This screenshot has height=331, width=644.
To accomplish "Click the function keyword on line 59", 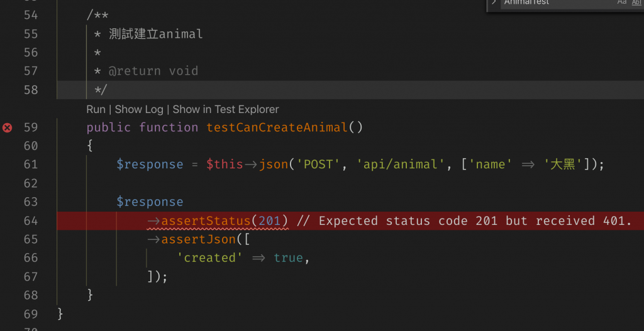I will pyautogui.click(x=169, y=128).
